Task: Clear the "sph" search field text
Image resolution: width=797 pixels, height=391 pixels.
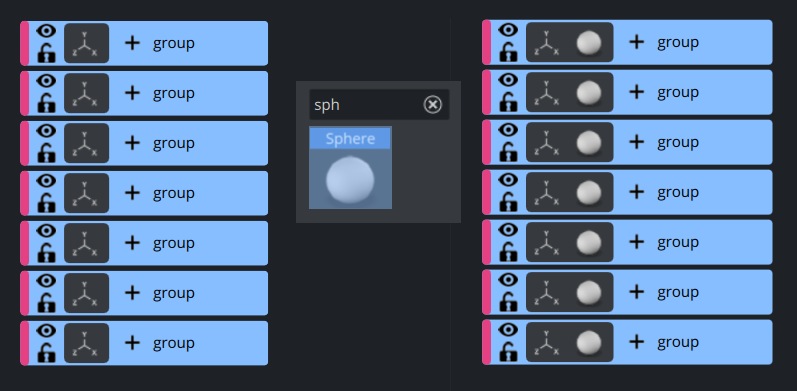Action: (433, 105)
